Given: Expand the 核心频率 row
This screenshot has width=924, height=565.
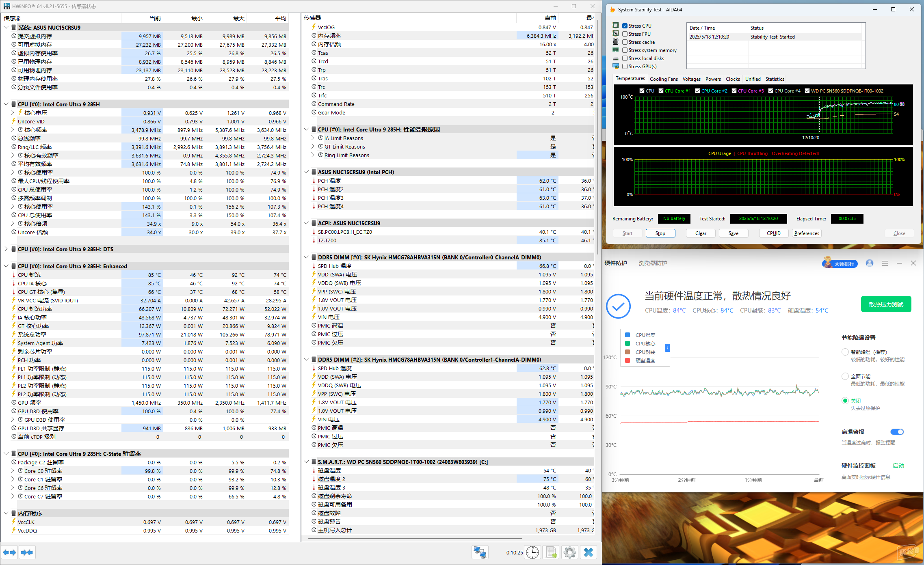Looking at the screenshot, I should click(13, 129).
